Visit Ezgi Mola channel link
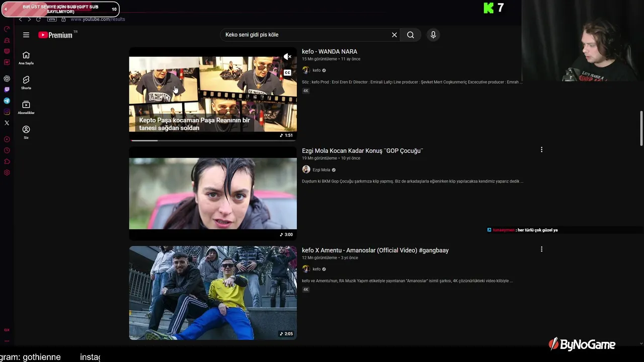 (x=321, y=170)
